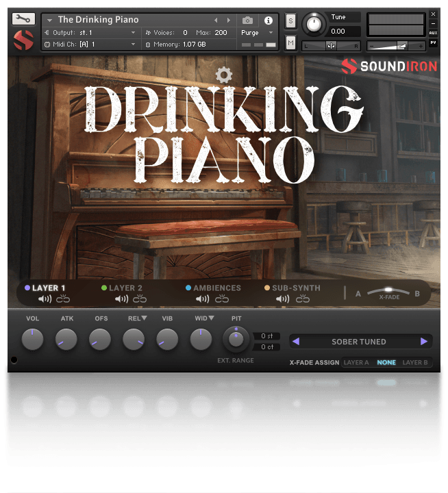Click the output volume slider in header
448x493 pixels.
396,46
